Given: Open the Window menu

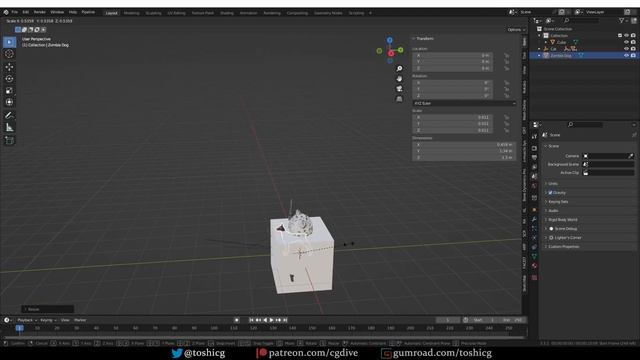Looking at the screenshot, I should click(x=57, y=12).
